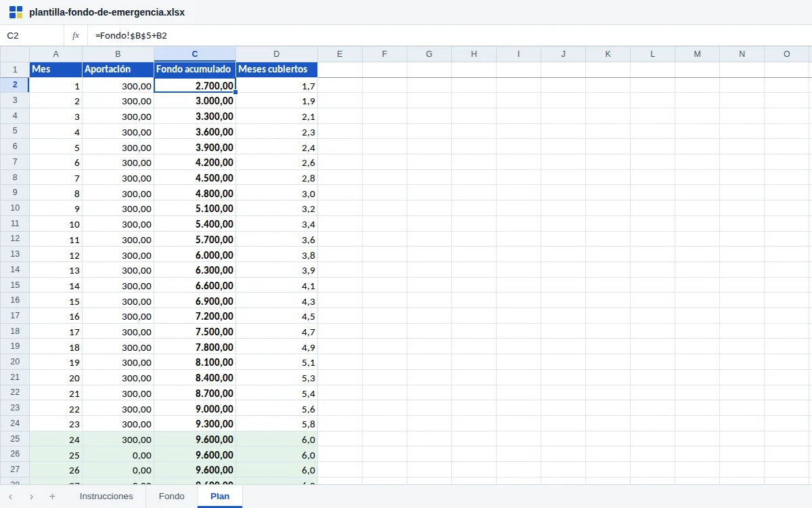Click Aportación 0,00 in row 26

tap(118, 454)
